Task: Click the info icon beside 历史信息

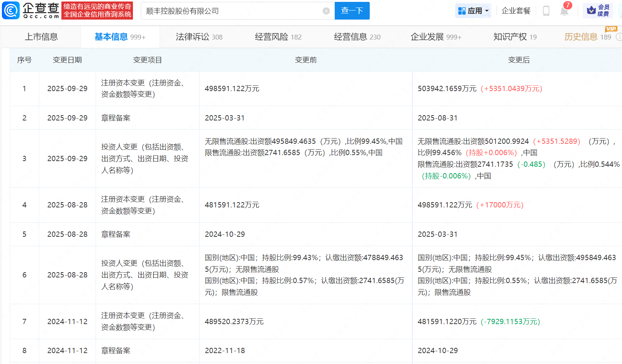Action: [618, 37]
